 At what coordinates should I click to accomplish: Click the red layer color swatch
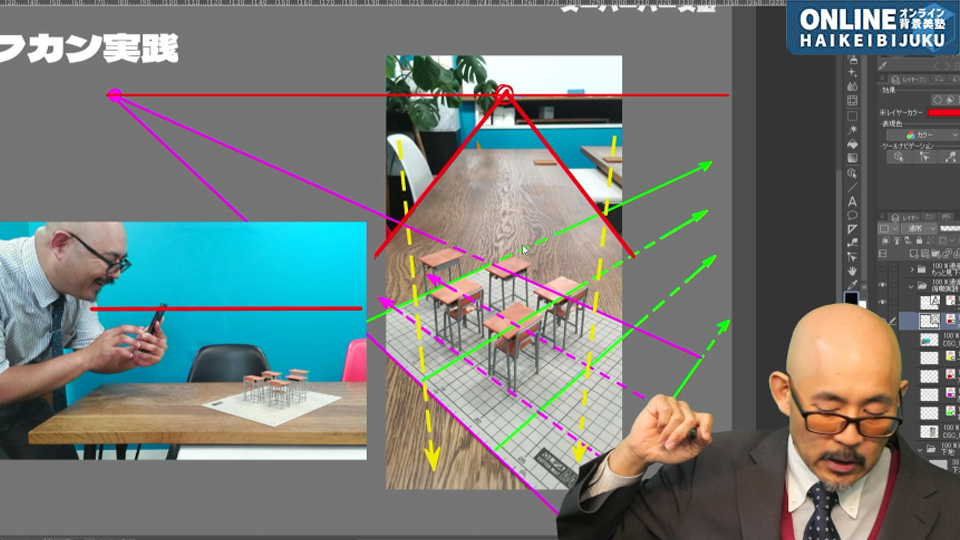pyautogui.click(x=943, y=113)
